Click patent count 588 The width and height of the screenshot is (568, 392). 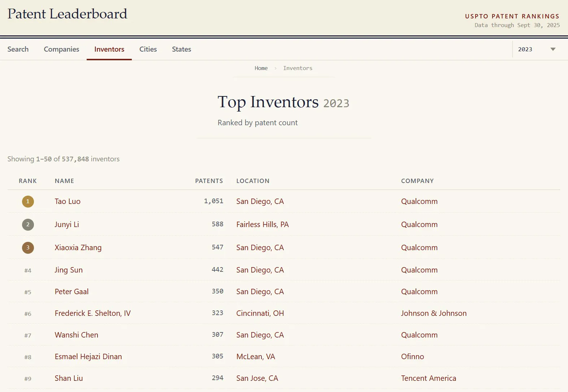tap(218, 224)
